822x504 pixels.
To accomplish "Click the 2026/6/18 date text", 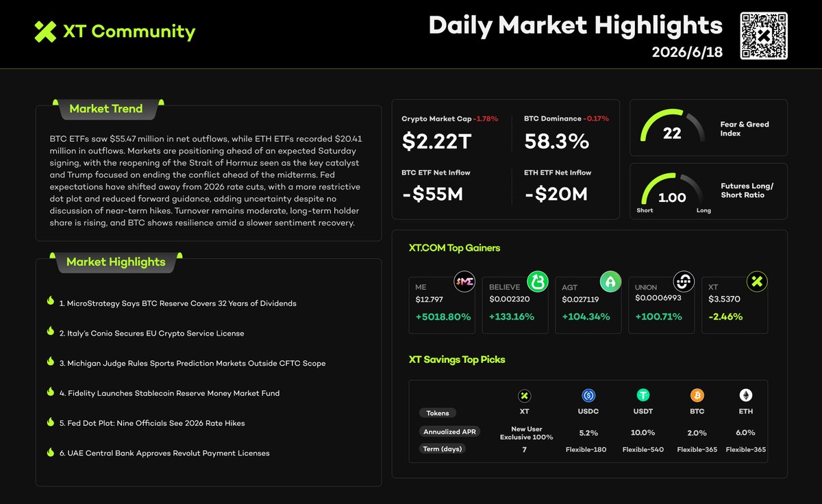I will click(687, 53).
